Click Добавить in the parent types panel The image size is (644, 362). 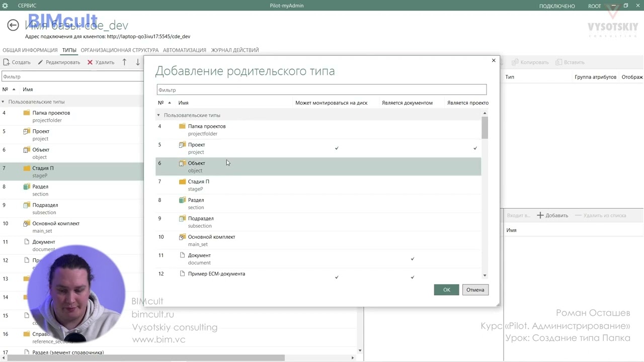[552, 215]
